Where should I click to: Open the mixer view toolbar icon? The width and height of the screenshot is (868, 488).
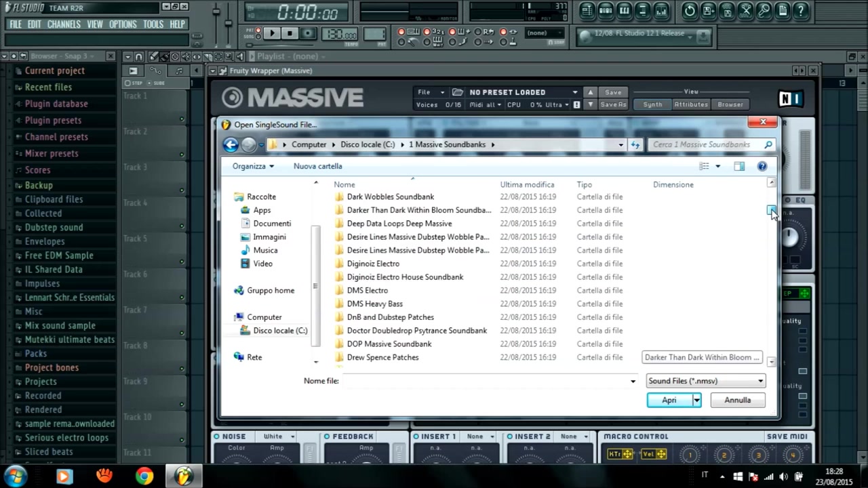coord(660,10)
